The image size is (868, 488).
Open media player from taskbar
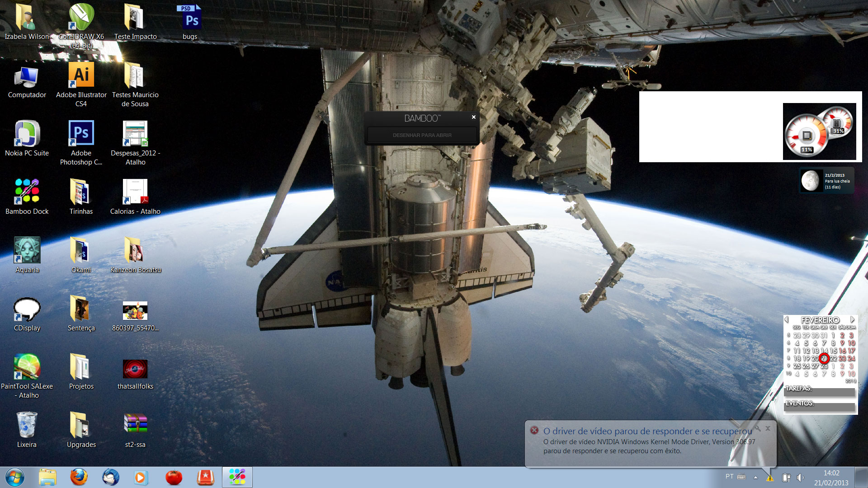point(141,477)
